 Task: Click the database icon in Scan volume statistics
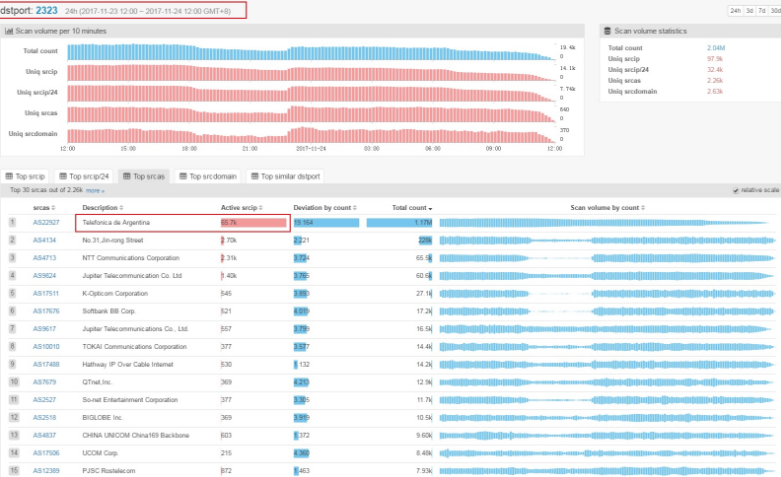608,31
